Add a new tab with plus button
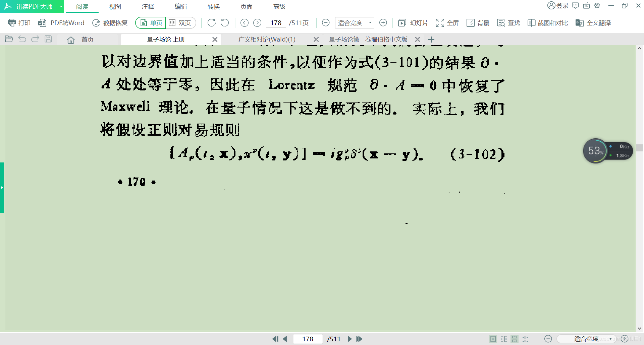 (431, 40)
